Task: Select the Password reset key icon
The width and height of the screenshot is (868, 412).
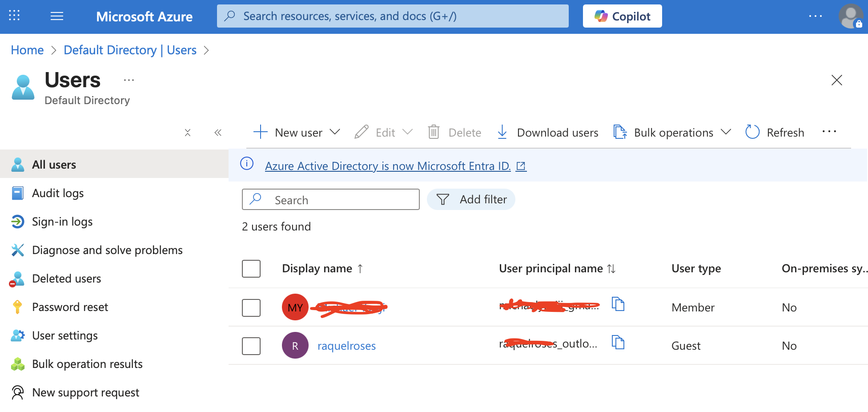Action: coord(17,307)
